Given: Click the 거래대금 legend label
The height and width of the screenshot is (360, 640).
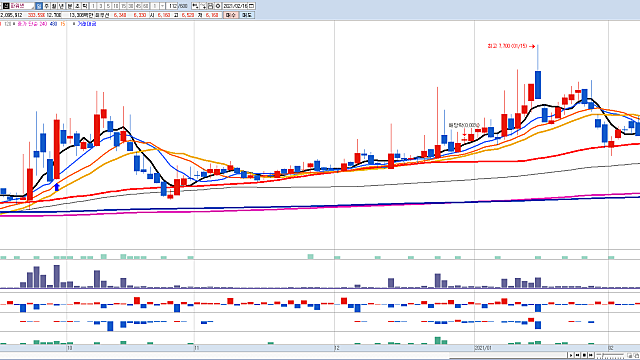Looking at the screenshot, I should pyautogui.click(x=87, y=24).
